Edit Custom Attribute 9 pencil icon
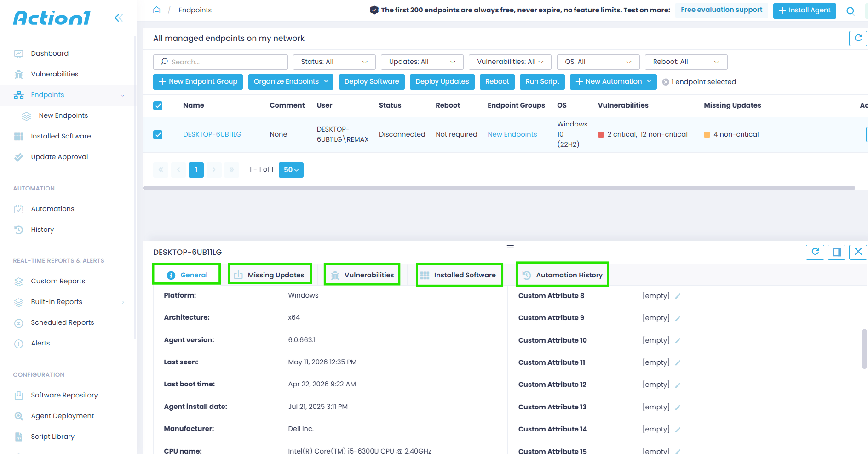 tap(678, 318)
